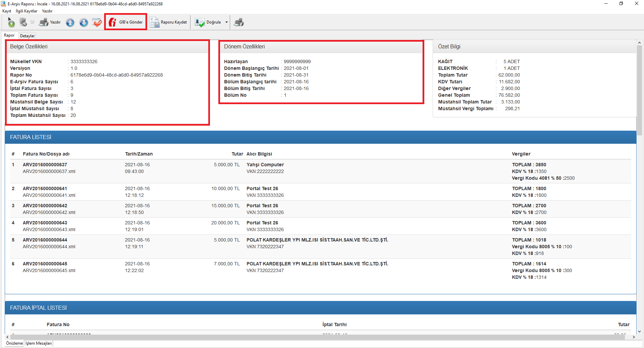
Task: Switch to İşlem Mesajları bottom tab
Action: pyautogui.click(x=39, y=343)
